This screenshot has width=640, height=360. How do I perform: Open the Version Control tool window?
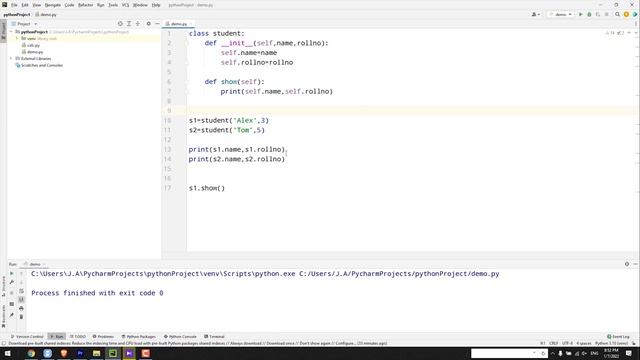(27, 337)
